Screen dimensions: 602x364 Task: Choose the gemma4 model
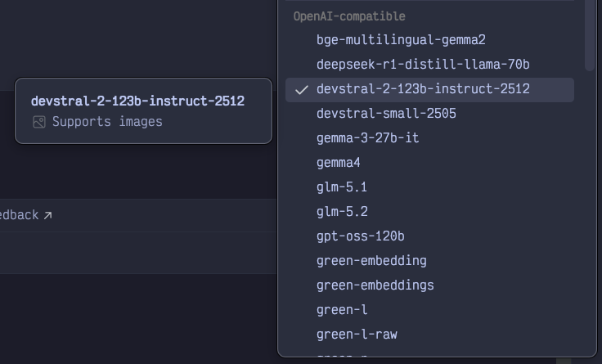pyautogui.click(x=429, y=163)
